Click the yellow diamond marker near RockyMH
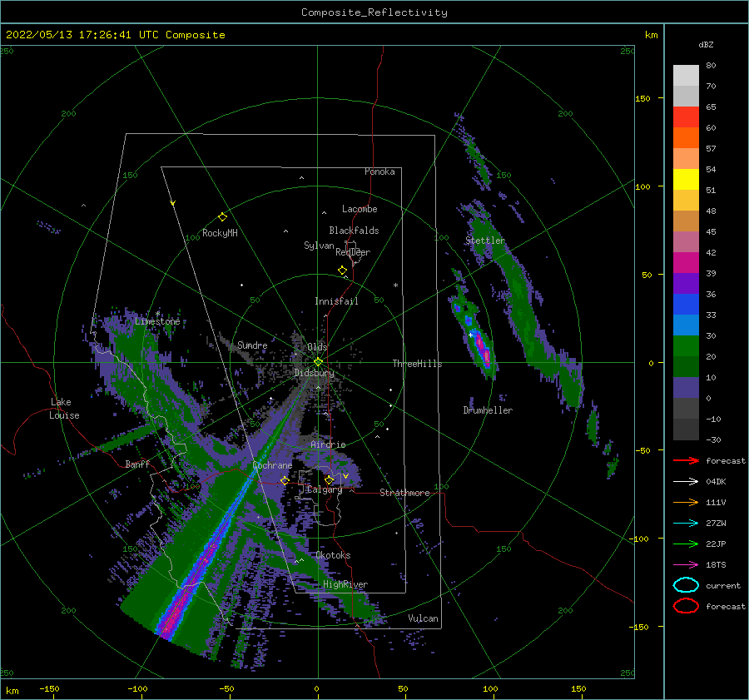This screenshot has width=749, height=700. 222,217
